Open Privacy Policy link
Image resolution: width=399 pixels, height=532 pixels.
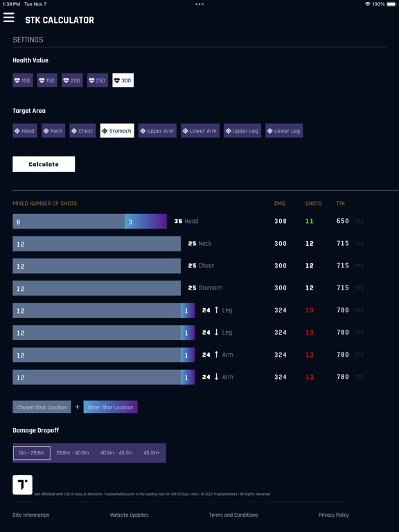pos(333,515)
